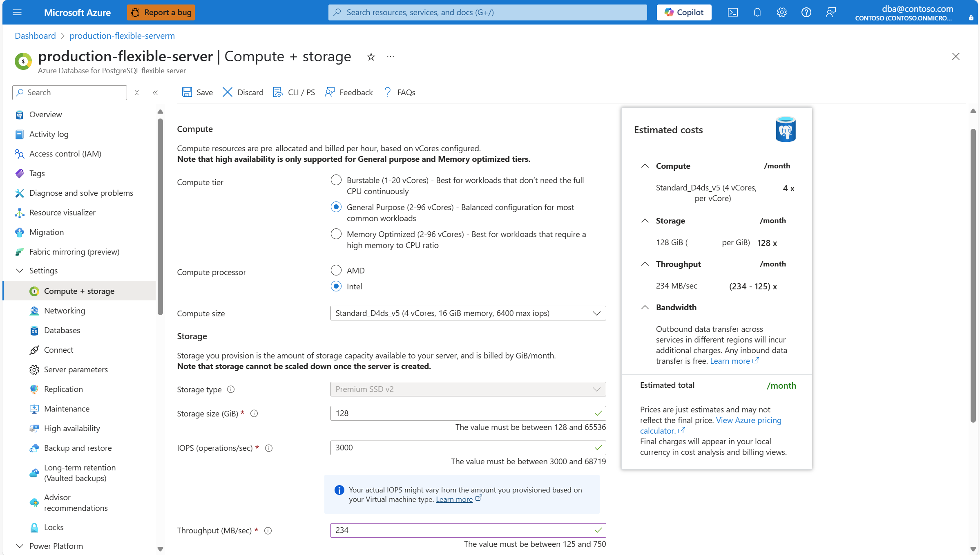Click the Save toolbar icon

click(187, 92)
